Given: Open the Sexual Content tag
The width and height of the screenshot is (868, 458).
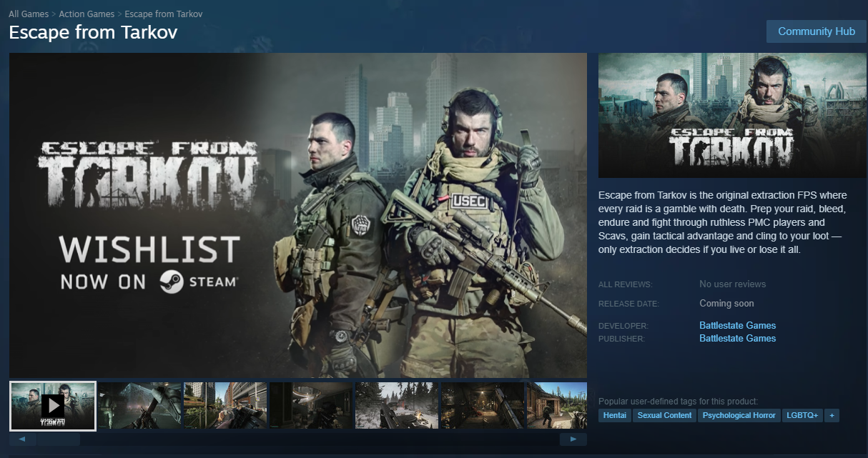Looking at the screenshot, I should pyautogui.click(x=664, y=415).
